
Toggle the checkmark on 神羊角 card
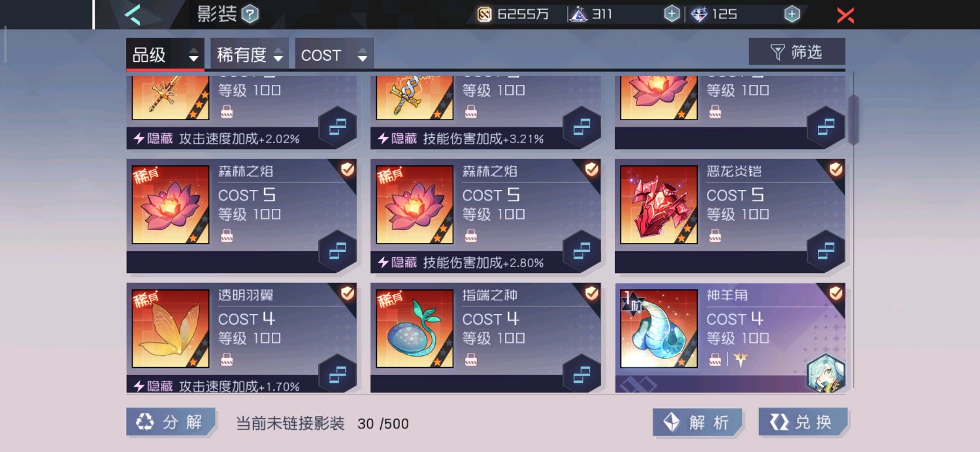coord(836,293)
